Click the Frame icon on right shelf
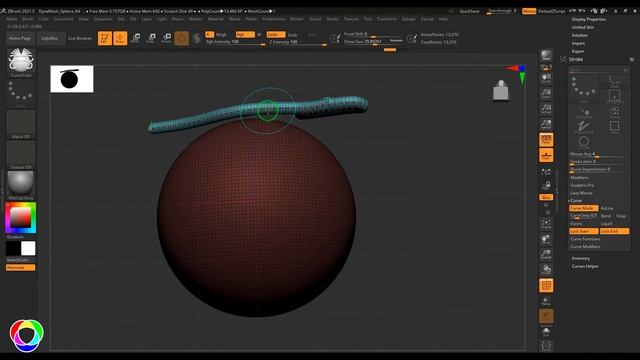 [x=546, y=223]
